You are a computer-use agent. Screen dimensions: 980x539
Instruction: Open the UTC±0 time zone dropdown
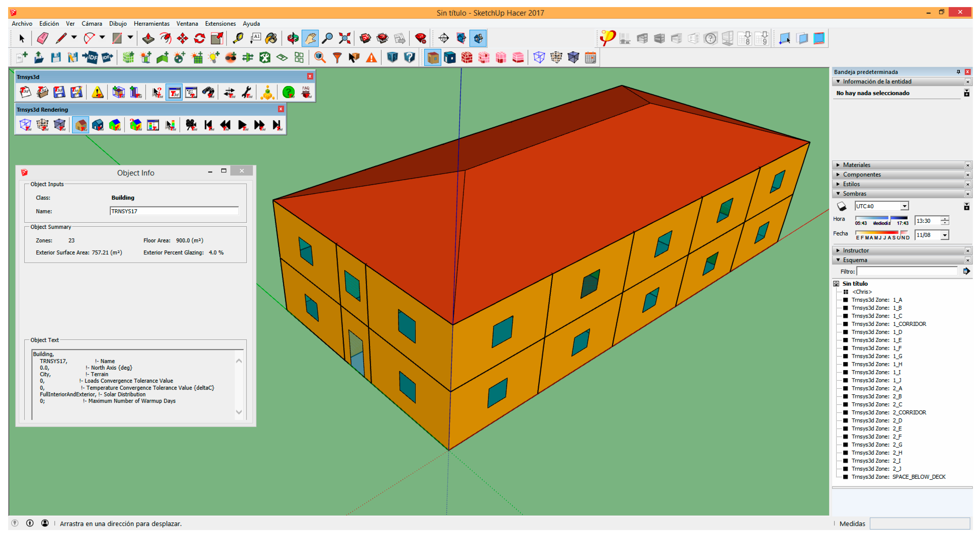point(904,206)
